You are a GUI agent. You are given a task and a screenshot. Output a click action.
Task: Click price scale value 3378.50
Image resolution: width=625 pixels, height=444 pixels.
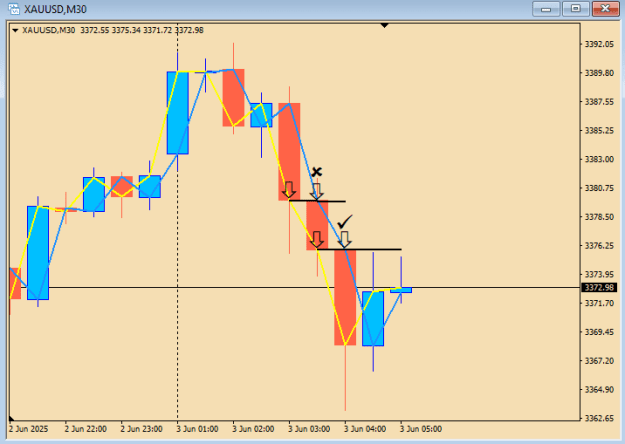599,217
